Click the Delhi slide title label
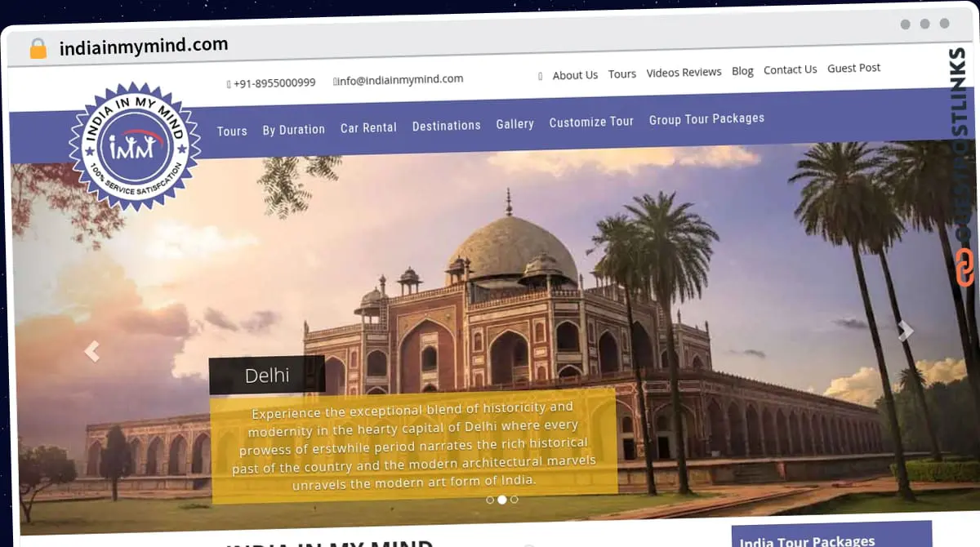 tap(267, 376)
